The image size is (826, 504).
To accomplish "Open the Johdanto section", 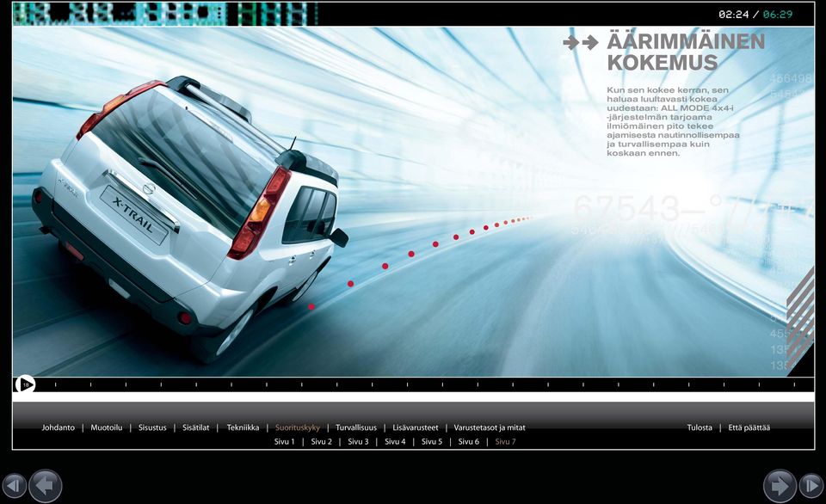I will tap(58, 427).
